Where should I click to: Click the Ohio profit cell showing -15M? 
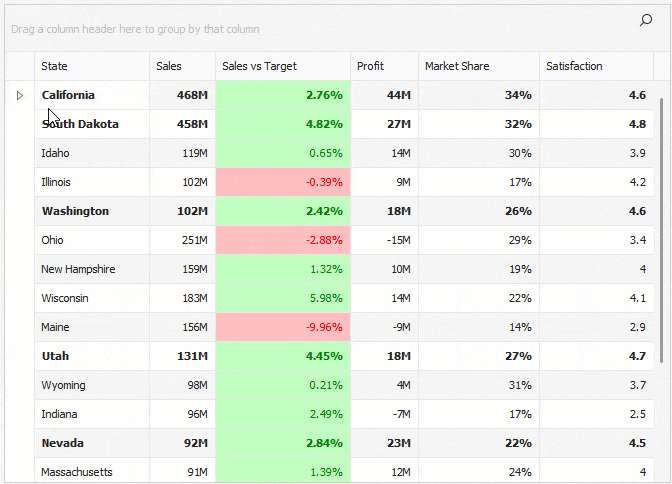coord(384,240)
